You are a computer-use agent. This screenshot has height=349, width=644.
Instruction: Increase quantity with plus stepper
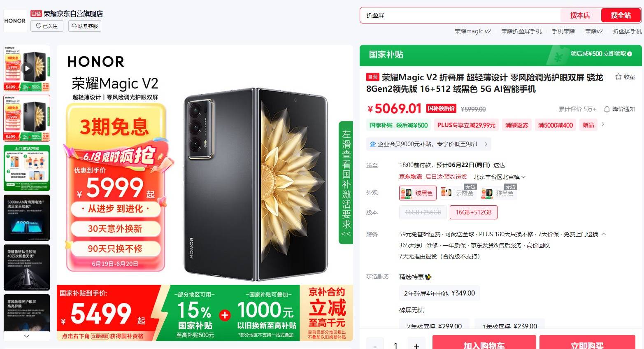(x=416, y=344)
